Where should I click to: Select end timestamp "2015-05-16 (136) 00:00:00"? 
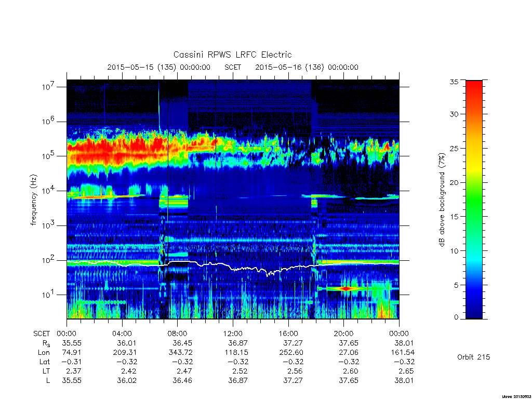click(x=307, y=67)
